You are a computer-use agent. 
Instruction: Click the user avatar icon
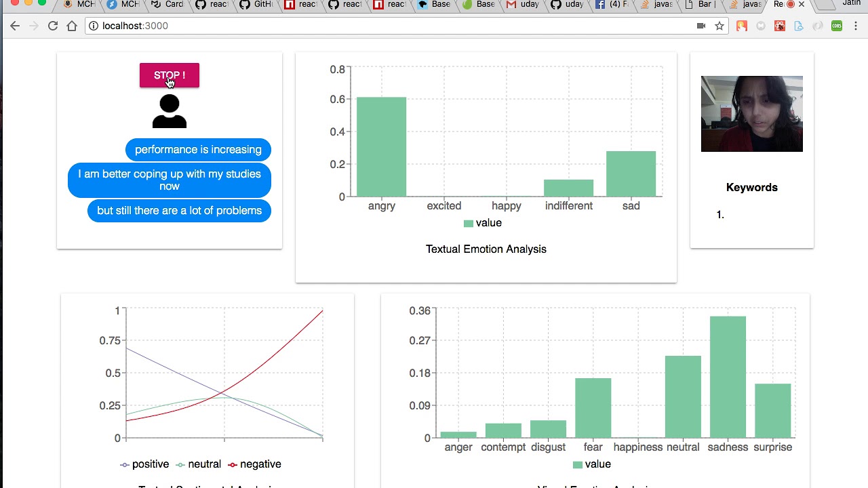pyautogui.click(x=170, y=111)
